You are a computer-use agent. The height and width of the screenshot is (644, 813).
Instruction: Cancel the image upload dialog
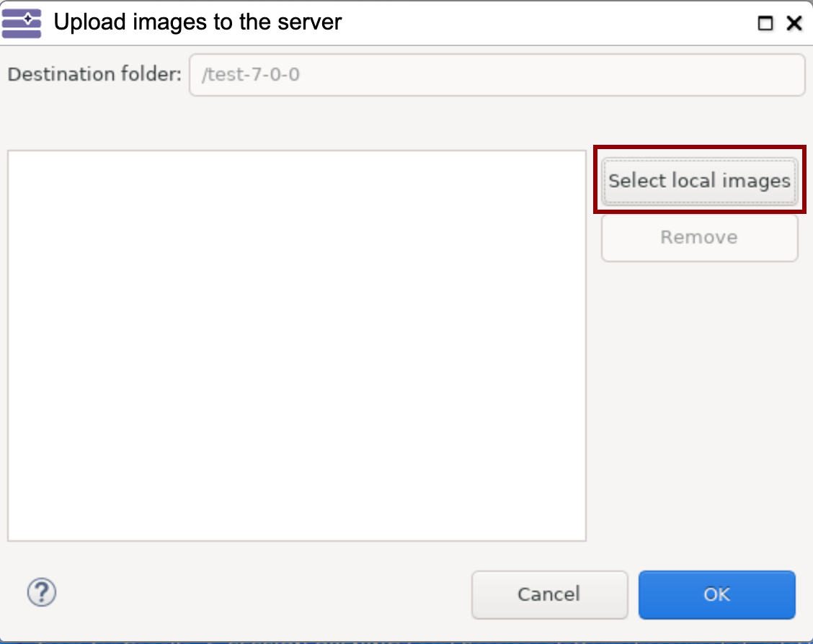coord(550,595)
